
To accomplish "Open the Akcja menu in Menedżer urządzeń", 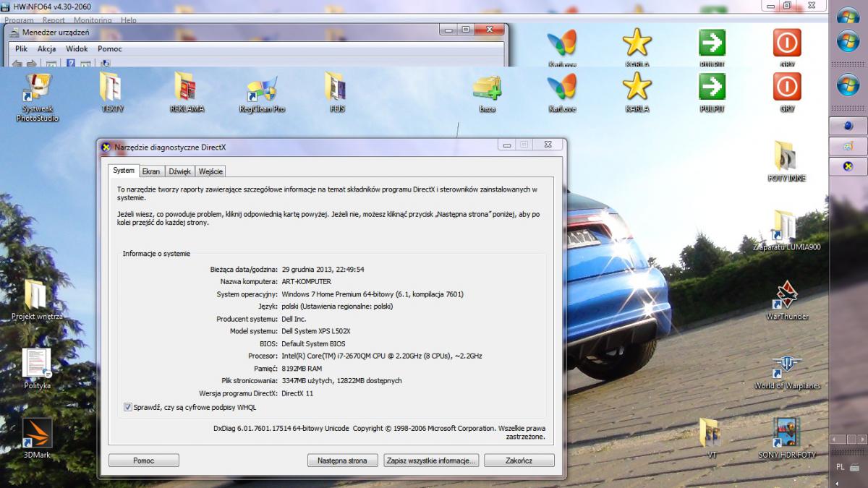I will (46, 48).
